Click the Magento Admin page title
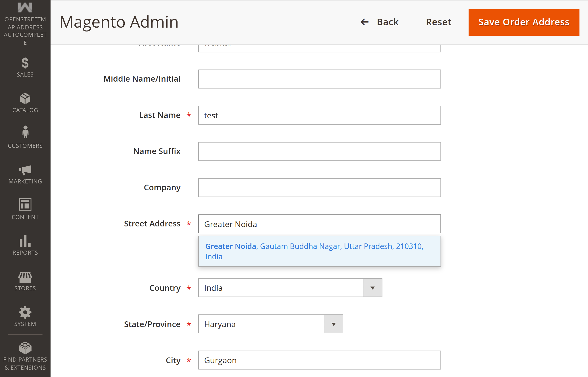The height and width of the screenshot is (377, 588). pyautogui.click(x=119, y=22)
